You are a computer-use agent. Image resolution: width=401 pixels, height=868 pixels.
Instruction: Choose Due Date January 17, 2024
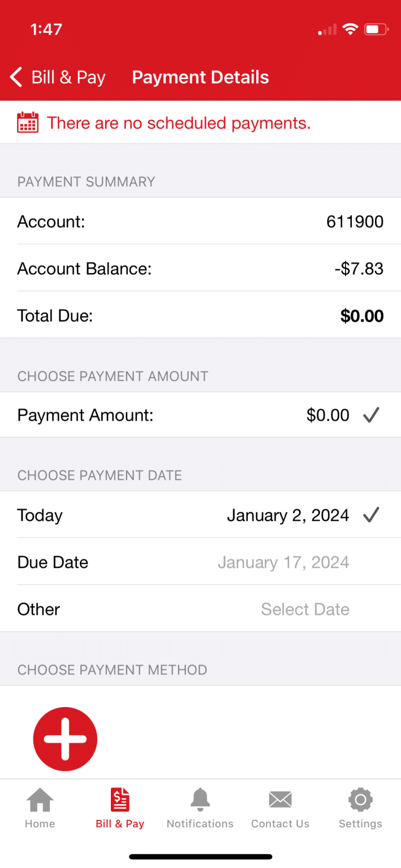200,562
